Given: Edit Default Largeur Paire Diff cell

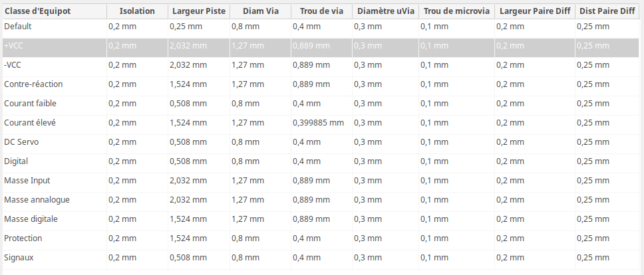Looking at the screenshot, I should (x=535, y=27).
